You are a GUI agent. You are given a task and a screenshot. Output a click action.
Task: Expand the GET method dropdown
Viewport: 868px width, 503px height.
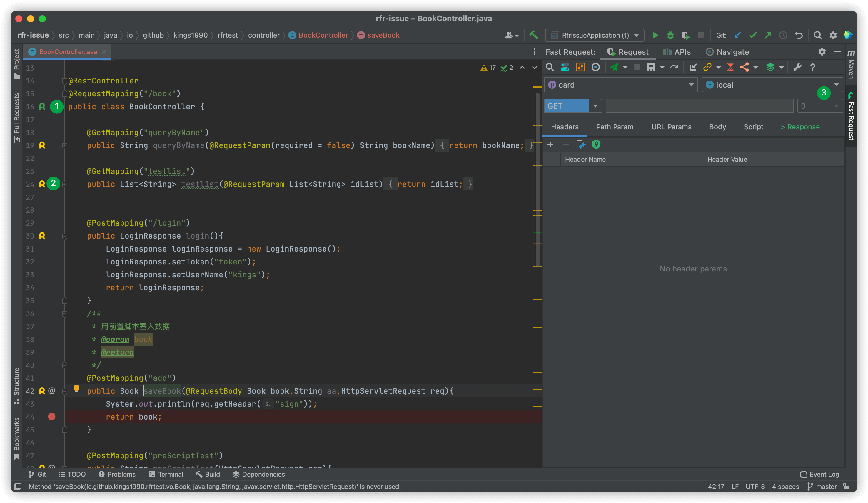pos(595,106)
